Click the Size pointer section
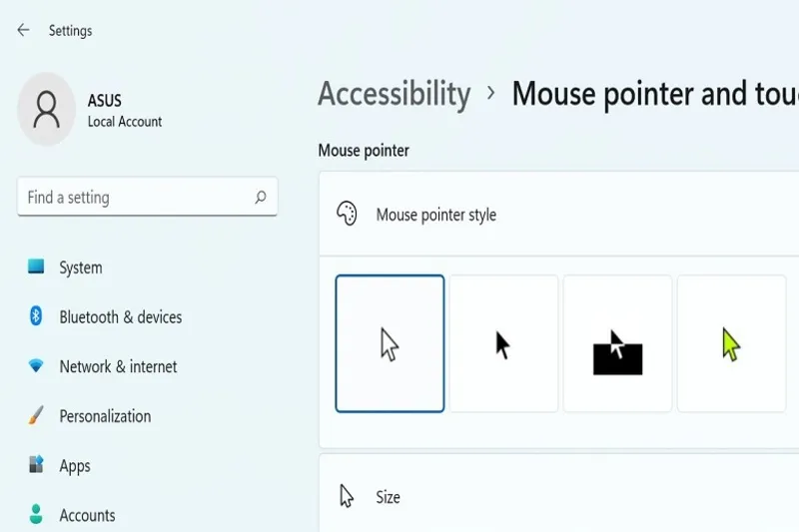Image resolution: width=799 pixels, height=532 pixels. pos(559,494)
